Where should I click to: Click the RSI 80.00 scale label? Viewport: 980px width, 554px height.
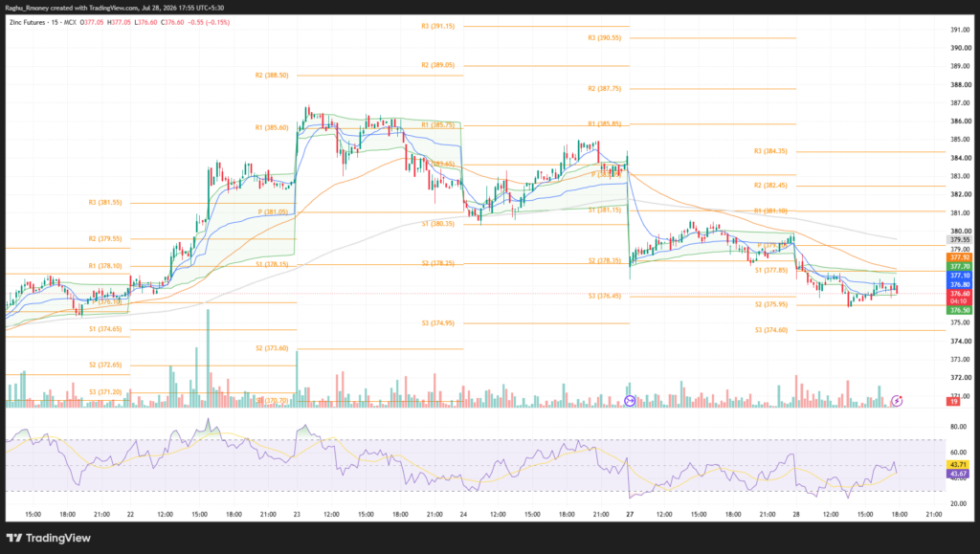[x=958, y=427]
